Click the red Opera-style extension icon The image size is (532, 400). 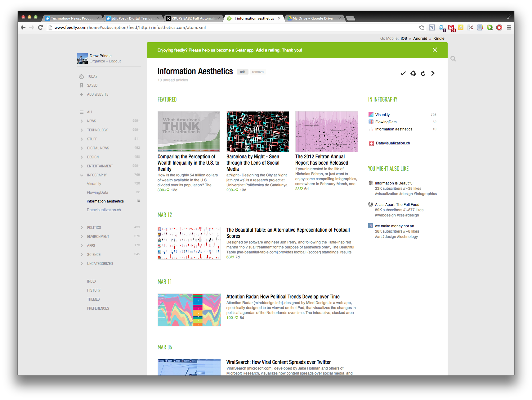(x=499, y=27)
